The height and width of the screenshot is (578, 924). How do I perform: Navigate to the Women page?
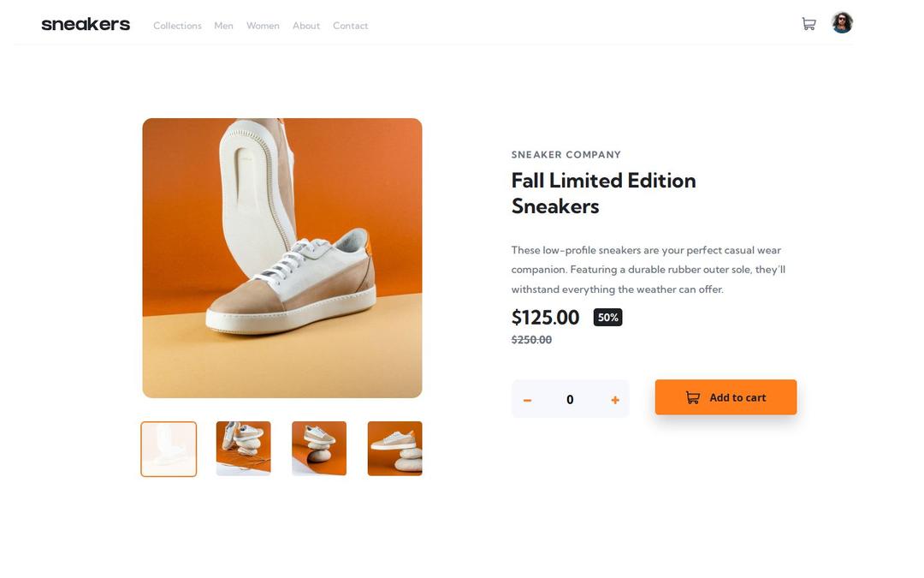[x=263, y=26]
